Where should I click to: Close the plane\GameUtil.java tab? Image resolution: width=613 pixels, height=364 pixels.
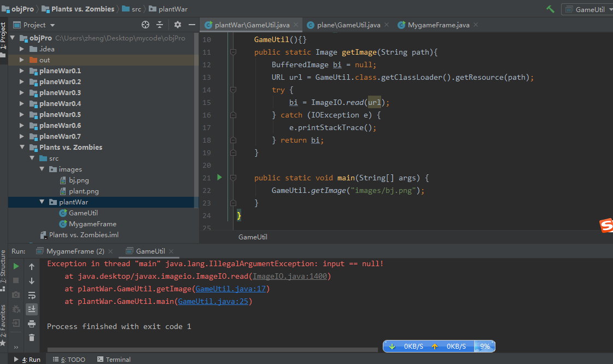coord(387,25)
